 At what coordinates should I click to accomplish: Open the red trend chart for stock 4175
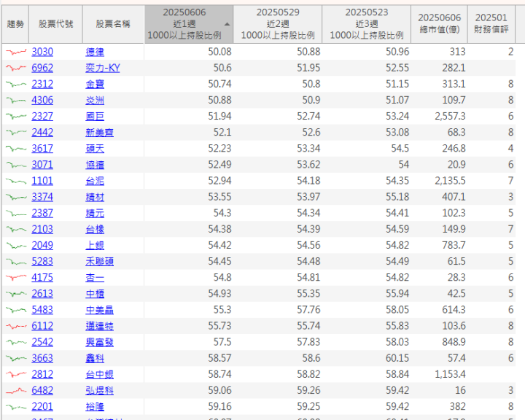click(x=16, y=277)
